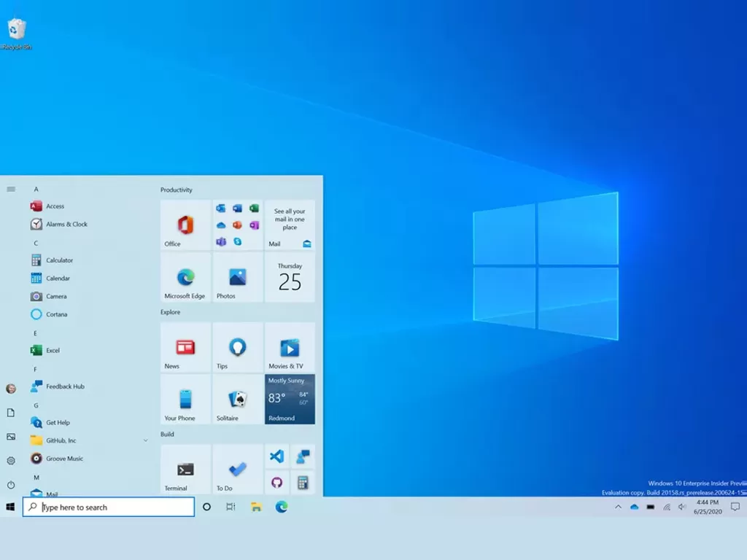Click the Office tile
This screenshot has width=747, height=560.
click(186, 225)
